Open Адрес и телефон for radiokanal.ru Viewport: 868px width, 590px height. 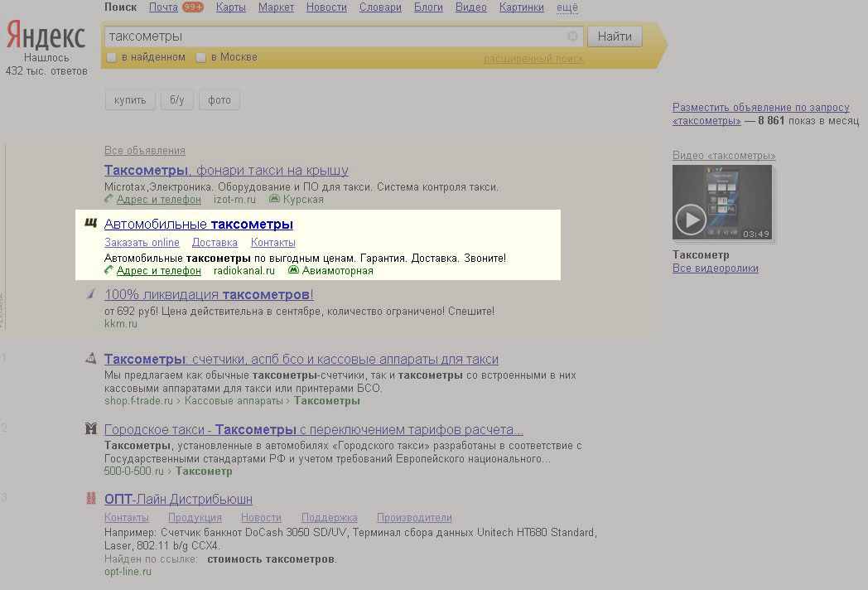click(x=158, y=270)
